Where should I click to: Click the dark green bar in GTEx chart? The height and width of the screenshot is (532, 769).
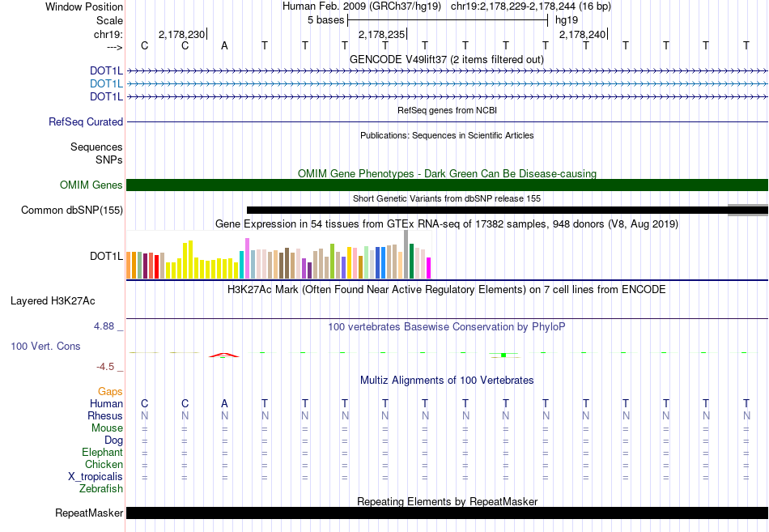[411, 261]
